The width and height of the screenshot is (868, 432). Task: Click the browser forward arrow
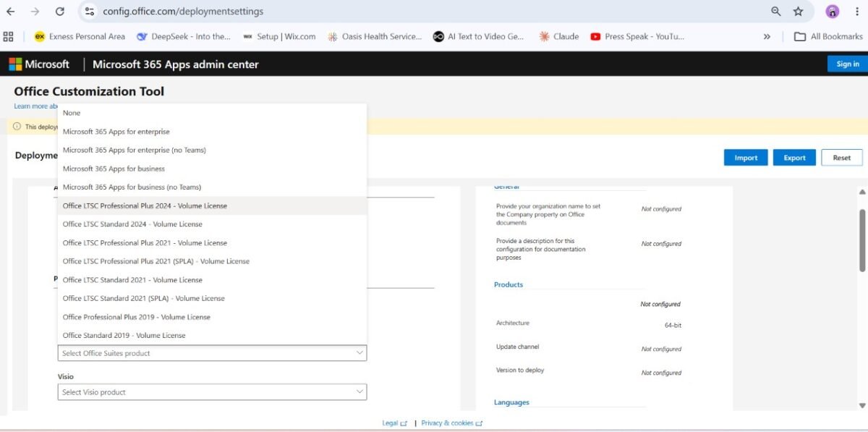tap(35, 12)
